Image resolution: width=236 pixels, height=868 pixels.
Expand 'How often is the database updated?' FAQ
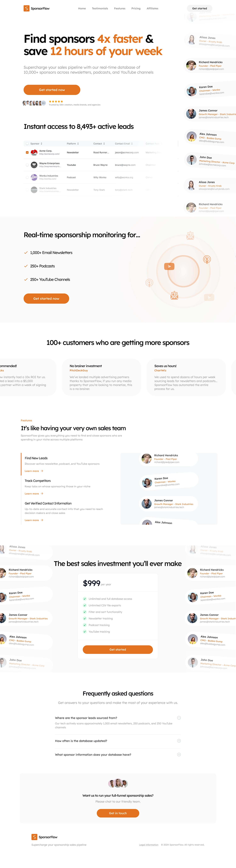(x=179, y=741)
